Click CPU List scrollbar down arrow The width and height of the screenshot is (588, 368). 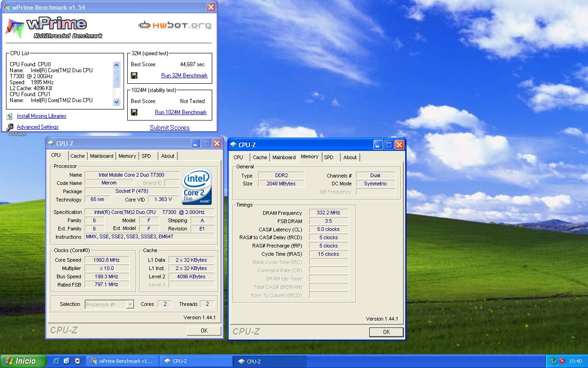117,102
